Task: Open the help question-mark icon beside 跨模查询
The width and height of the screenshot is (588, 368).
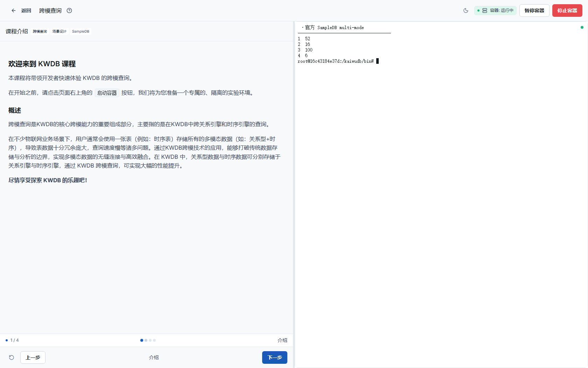Action: tap(69, 11)
